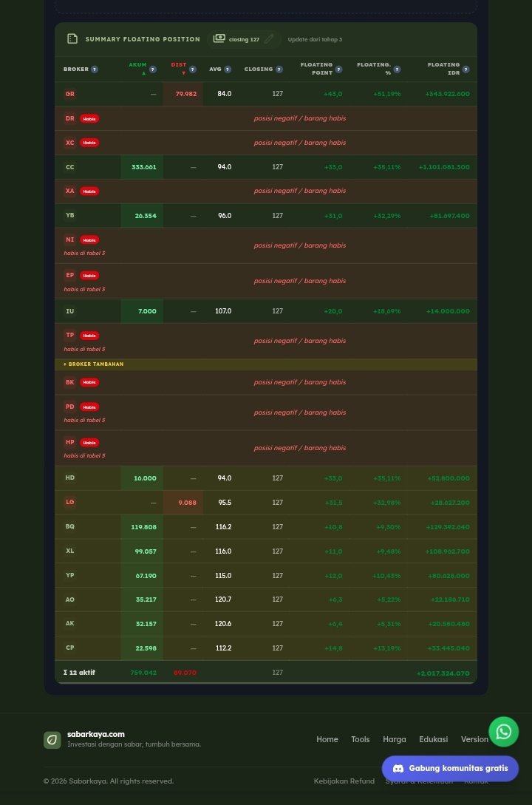Click AVG value 120.6 for AK
This screenshot has height=805, width=532.
tap(223, 624)
